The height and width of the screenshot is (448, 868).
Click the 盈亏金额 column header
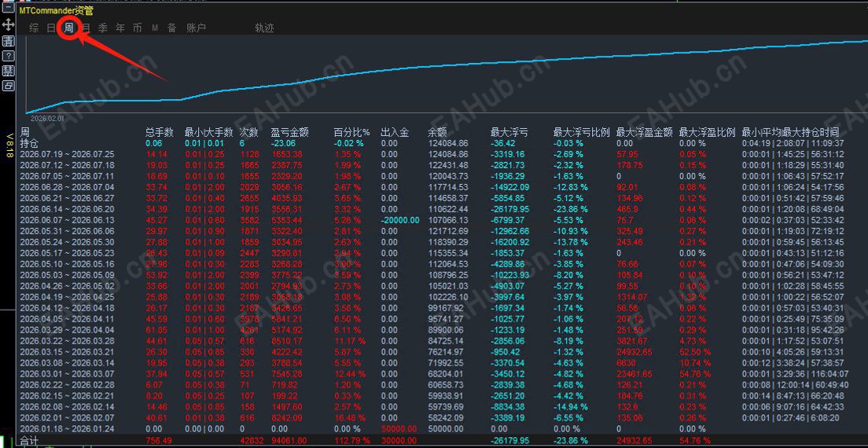tap(289, 133)
